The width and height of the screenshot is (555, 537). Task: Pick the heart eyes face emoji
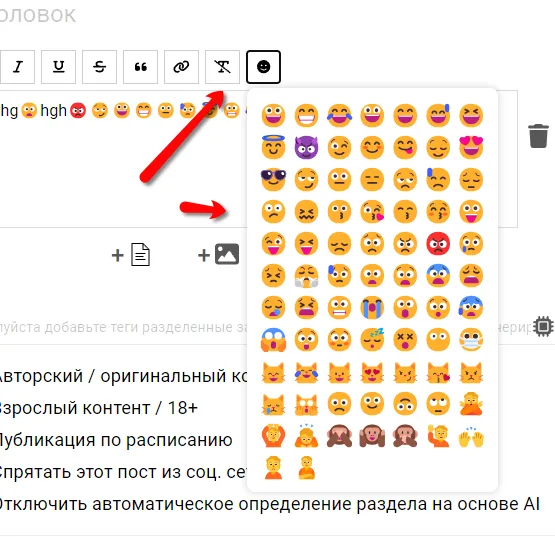[x=471, y=148]
